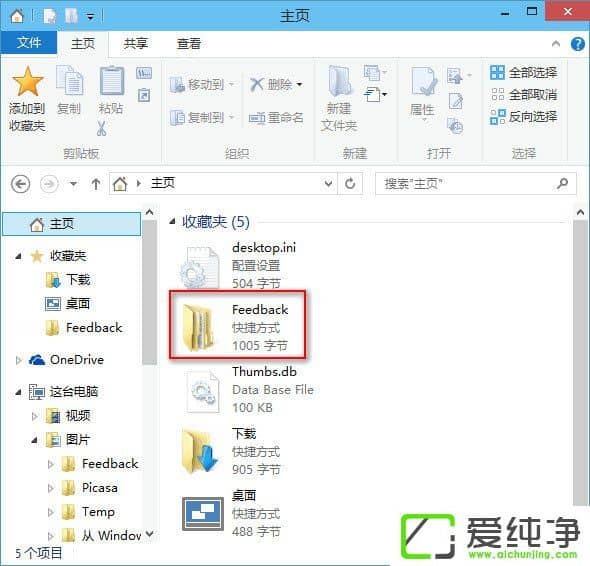Choose Invert selection in the ribbon

pyautogui.click(x=523, y=117)
